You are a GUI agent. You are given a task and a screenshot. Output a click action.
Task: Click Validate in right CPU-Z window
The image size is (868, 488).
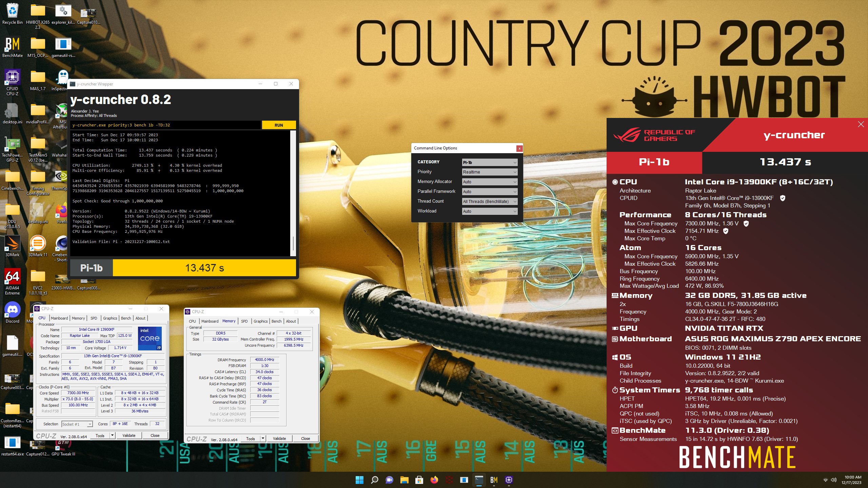pos(279,439)
